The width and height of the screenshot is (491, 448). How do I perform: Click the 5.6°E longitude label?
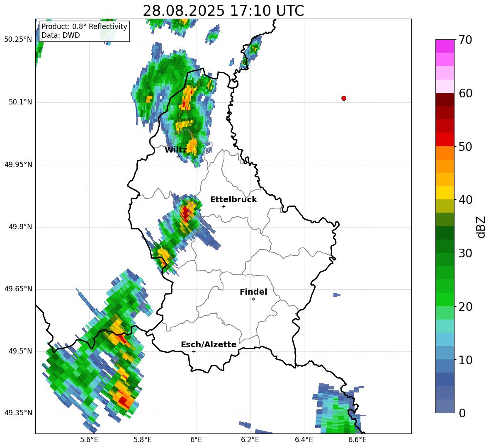tap(89, 440)
